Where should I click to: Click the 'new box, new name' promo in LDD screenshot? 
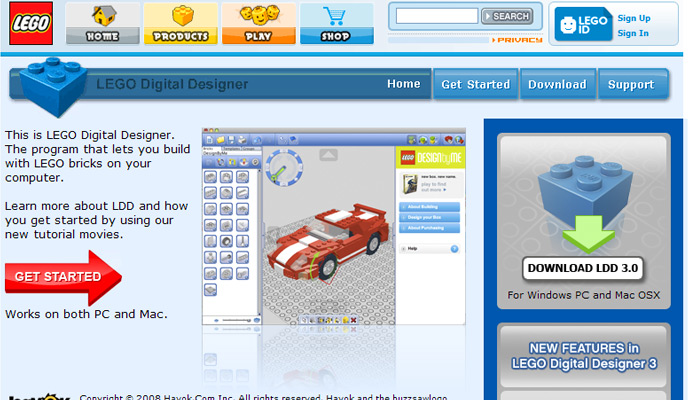tap(432, 183)
